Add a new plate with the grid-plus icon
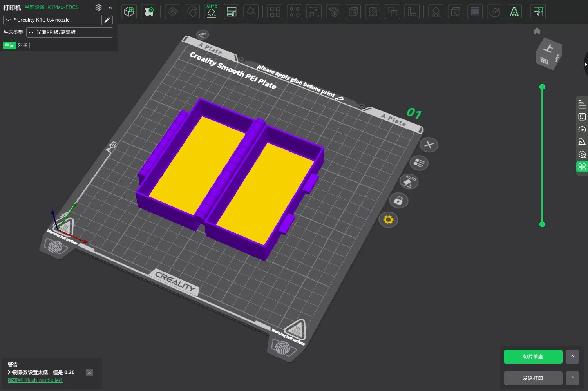Image resolution: width=588 pixels, height=391 pixels. [x=148, y=12]
